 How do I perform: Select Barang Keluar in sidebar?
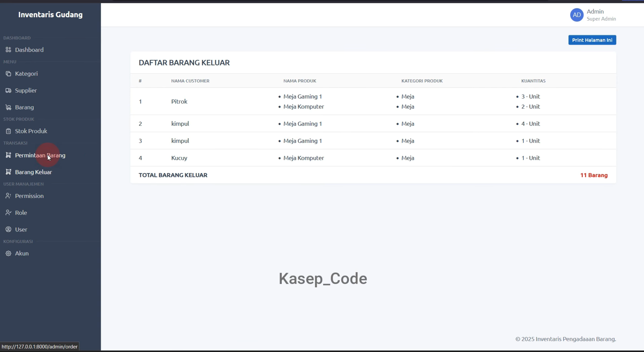(33, 172)
